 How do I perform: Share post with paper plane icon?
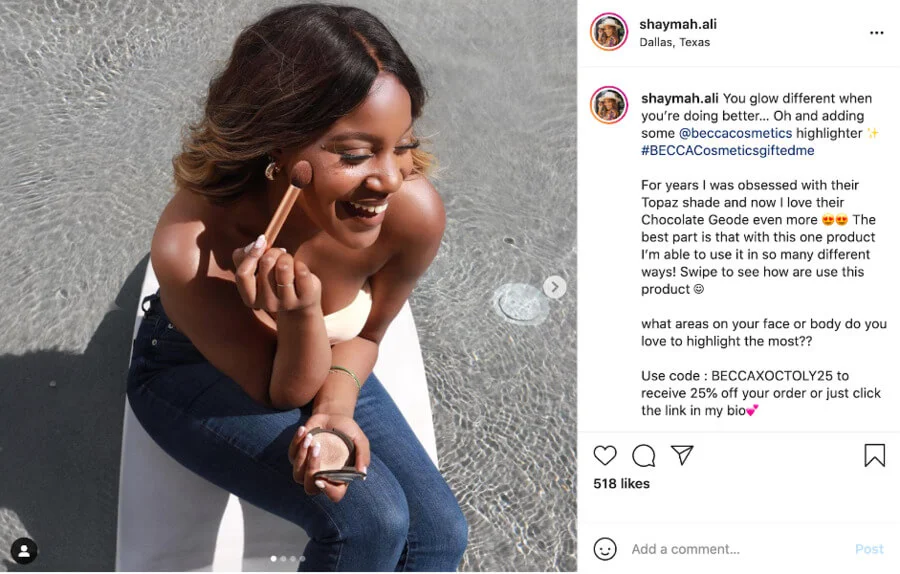(x=682, y=455)
